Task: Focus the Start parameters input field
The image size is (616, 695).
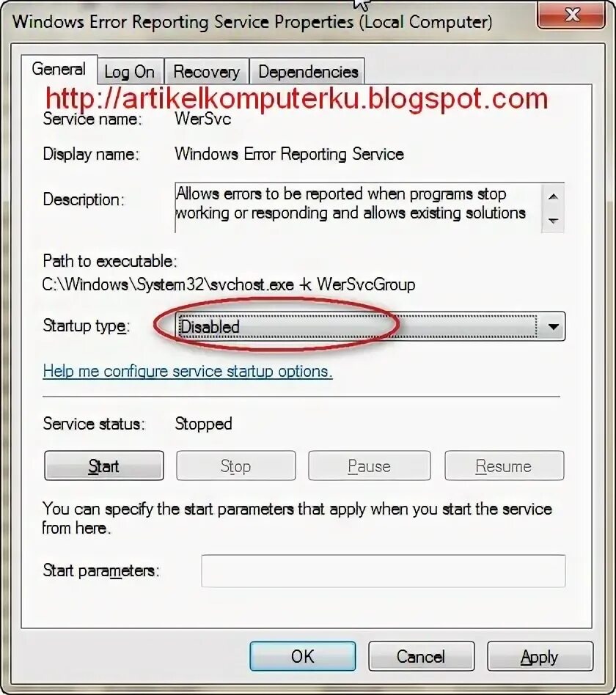Action: (384, 571)
